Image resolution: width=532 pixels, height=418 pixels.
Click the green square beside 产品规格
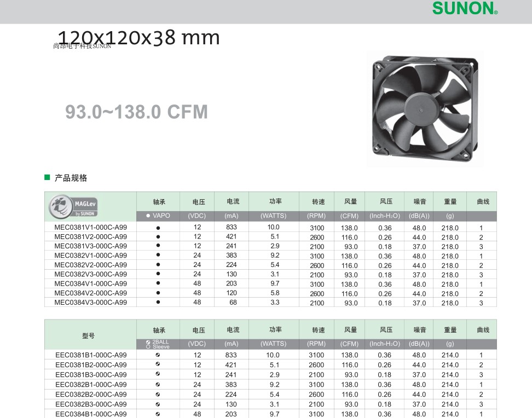(x=47, y=178)
